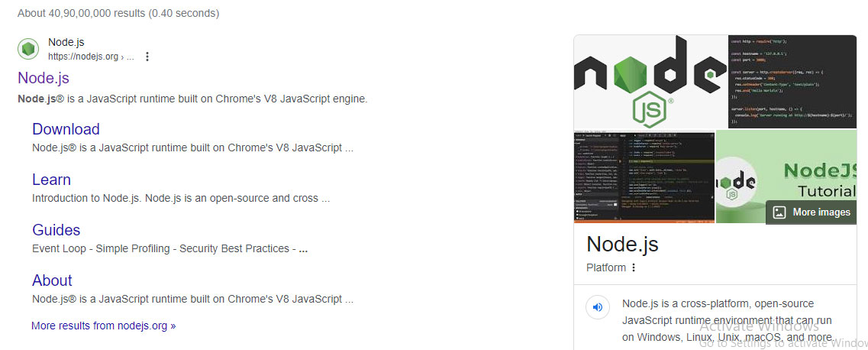Click the cross-platform description text in the panel
Screen dimensions: 868x350
coord(725,320)
